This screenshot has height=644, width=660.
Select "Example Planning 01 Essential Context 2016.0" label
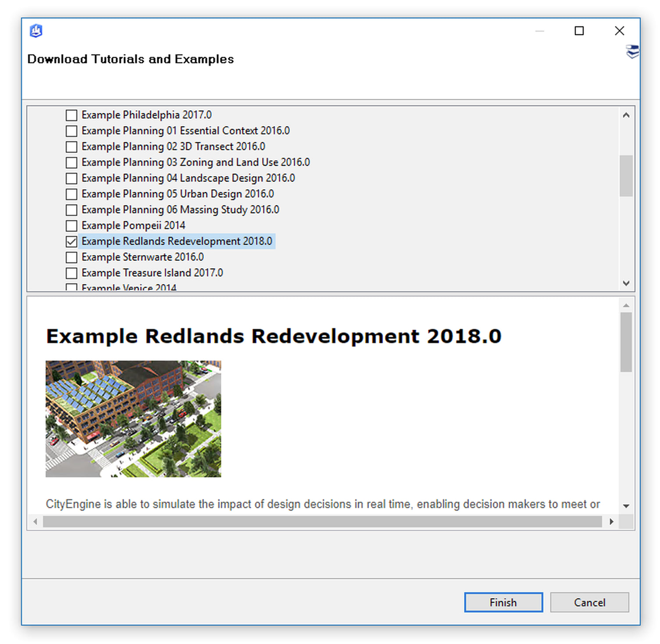(x=186, y=131)
